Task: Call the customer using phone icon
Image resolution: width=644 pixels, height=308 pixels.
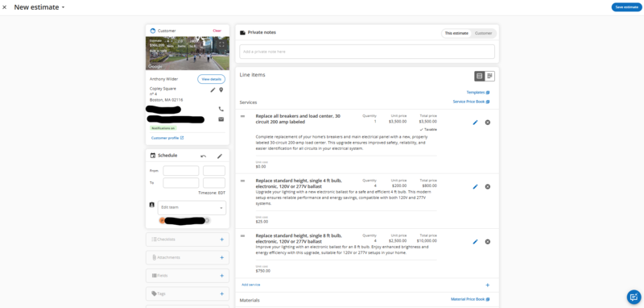Action: pos(221,109)
